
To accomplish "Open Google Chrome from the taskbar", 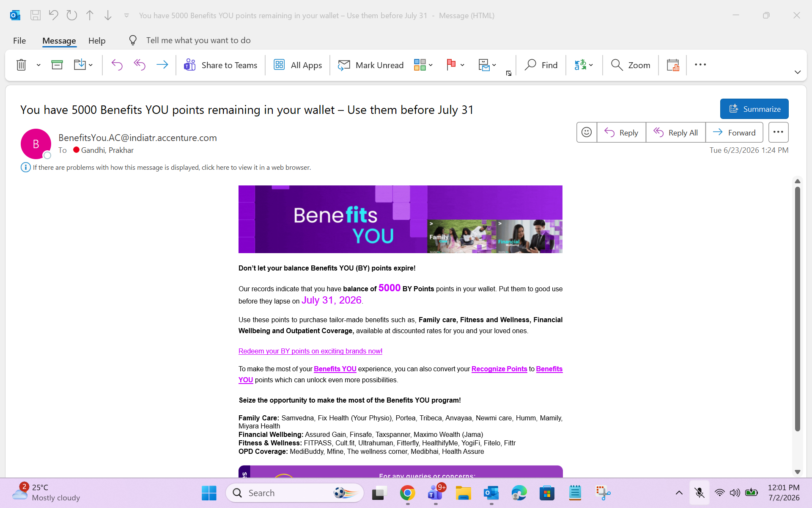I will pos(408,493).
